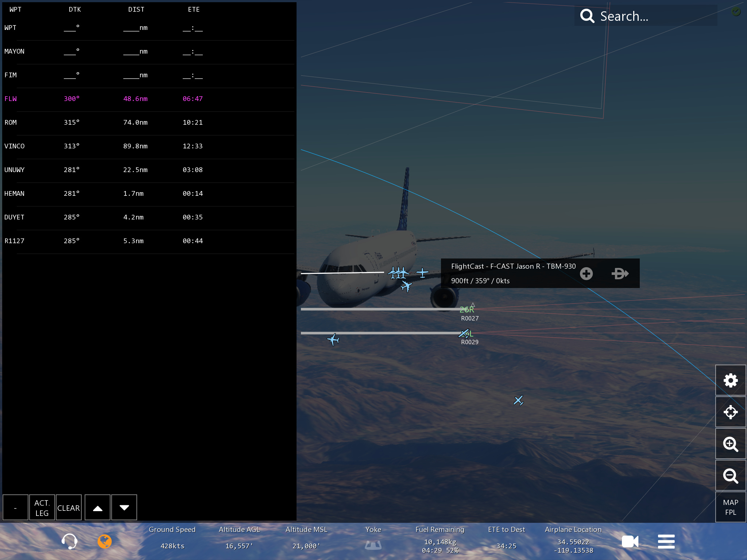Toggle MAP FPL view button

pos(730,507)
